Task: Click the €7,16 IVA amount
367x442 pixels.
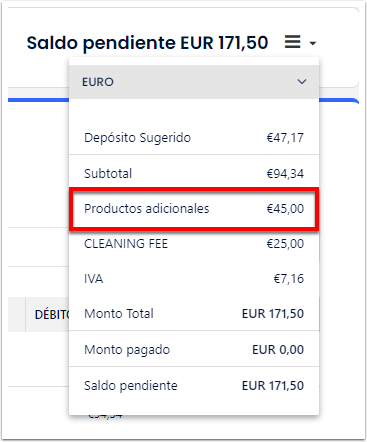Action: (289, 279)
